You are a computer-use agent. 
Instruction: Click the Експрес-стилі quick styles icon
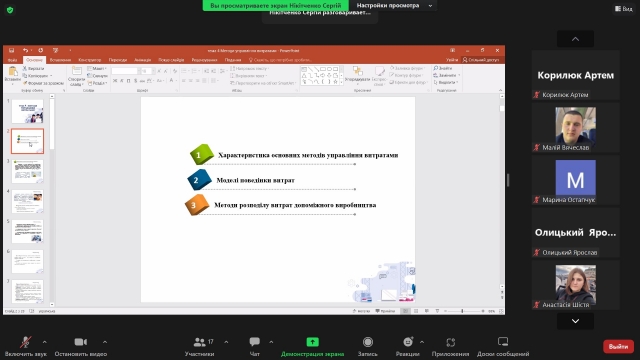coord(379,71)
